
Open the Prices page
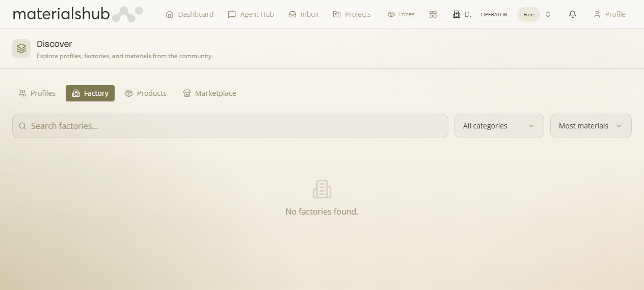401,14
